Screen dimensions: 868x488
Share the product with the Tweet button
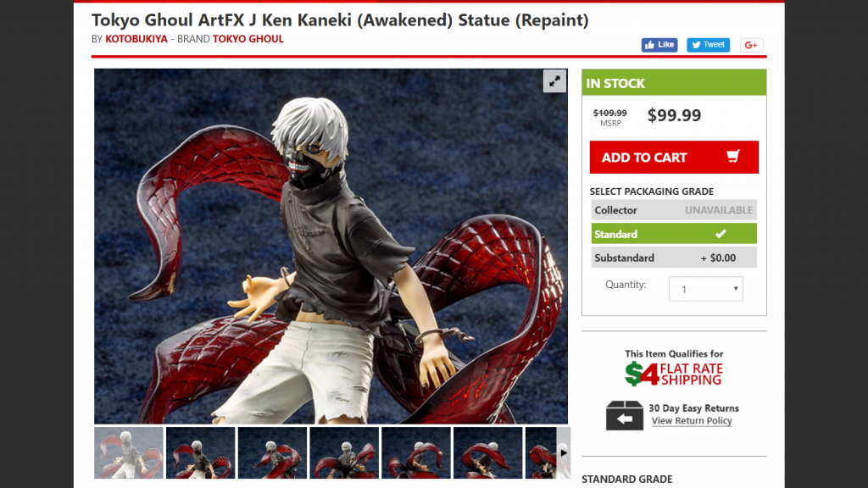point(708,45)
